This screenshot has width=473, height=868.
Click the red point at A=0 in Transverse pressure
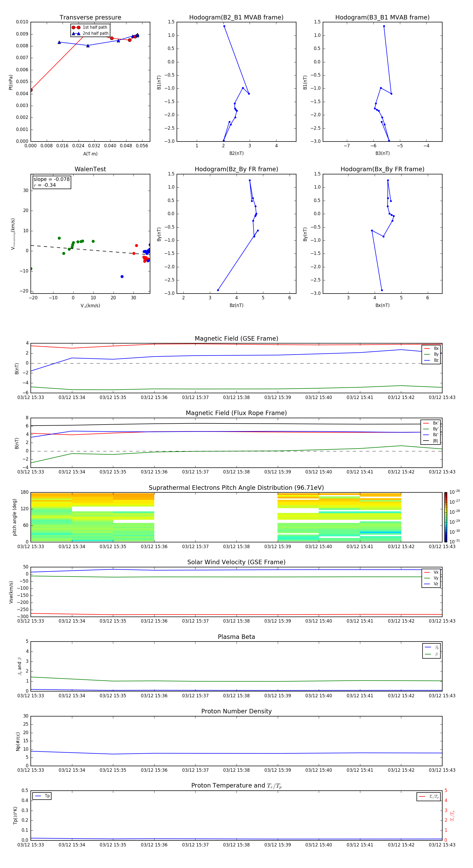[x=31, y=90]
